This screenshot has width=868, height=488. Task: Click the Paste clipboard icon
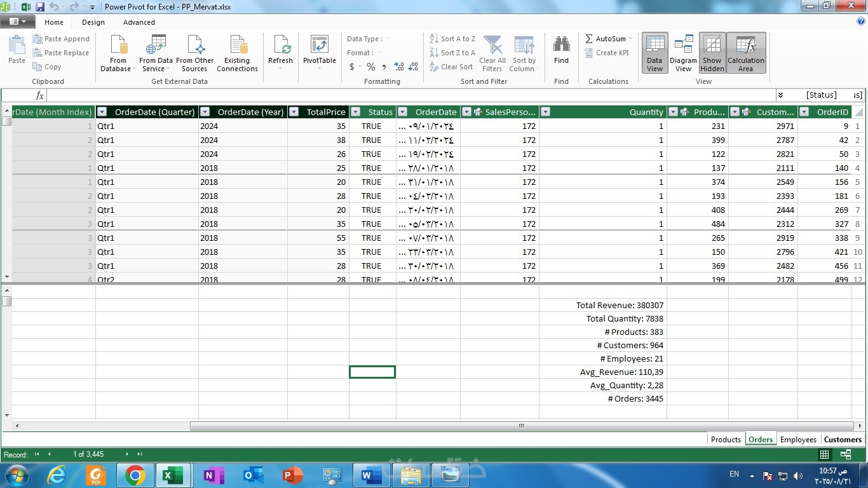click(x=17, y=50)
